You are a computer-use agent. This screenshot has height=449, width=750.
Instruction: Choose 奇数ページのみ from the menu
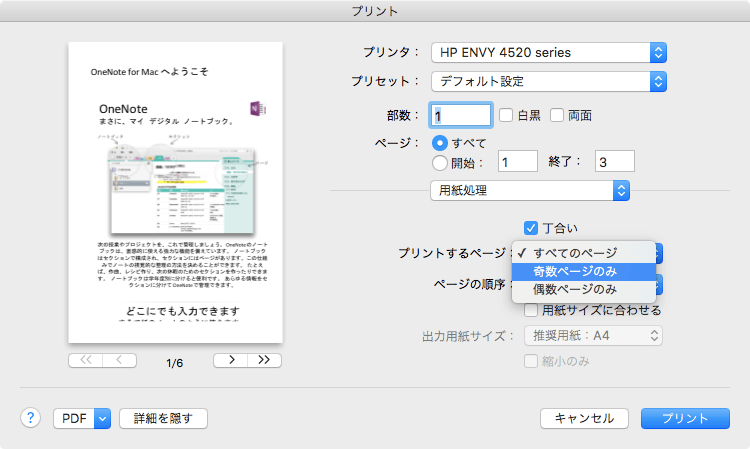(x=584, y=272)
